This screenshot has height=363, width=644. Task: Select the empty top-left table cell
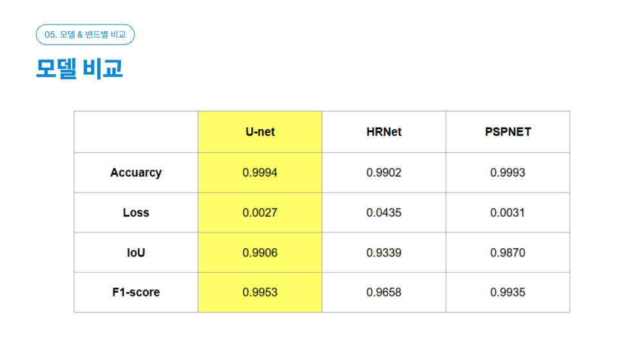click(136, 132)
